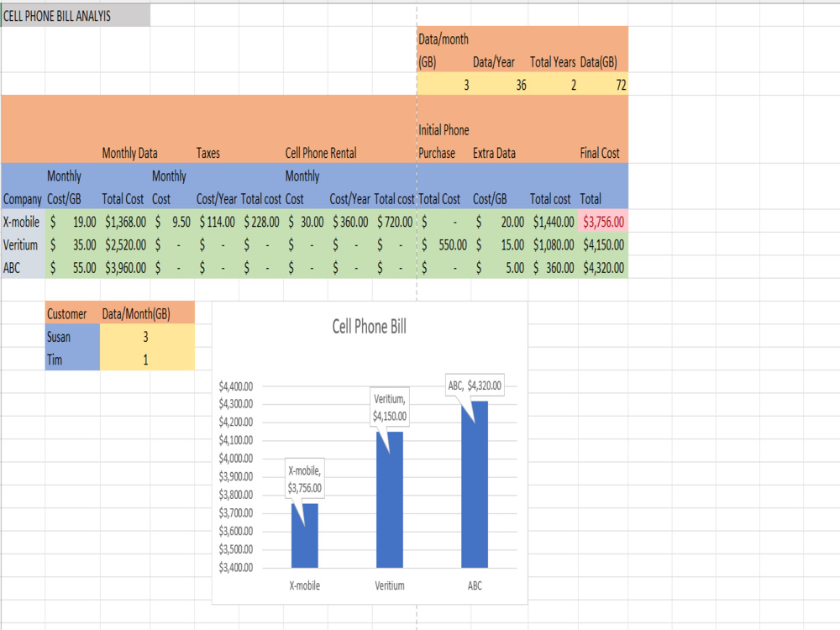
Task: Select the Veritium company row label
Action: [x=23, y=244]
